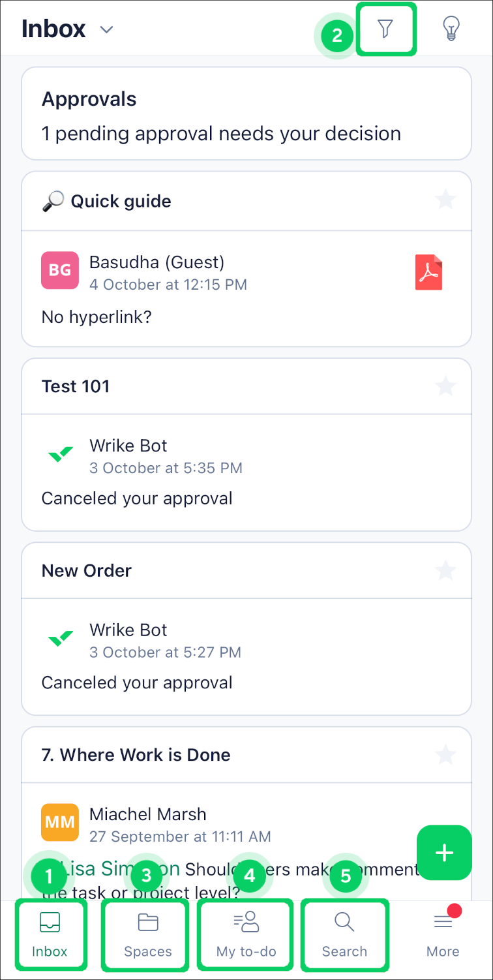Open the inbox filter funnel icon
The width and height of the screenshot is (493, 980).
385,29
